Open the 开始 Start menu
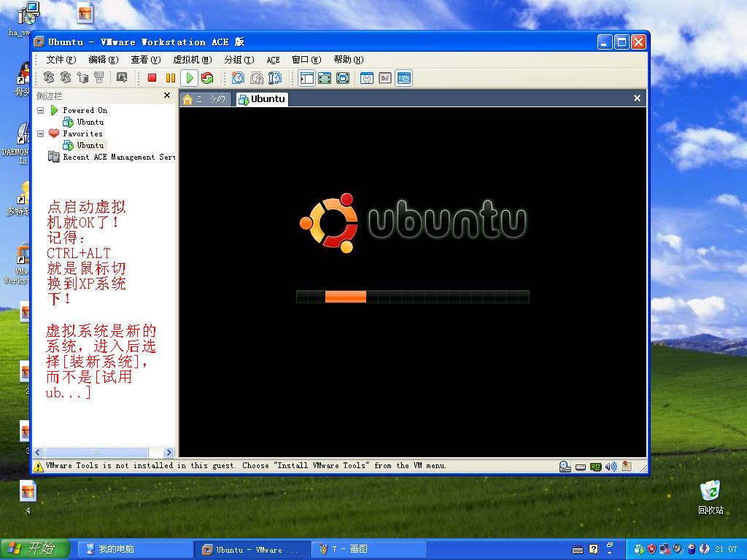 pos(35,549)
